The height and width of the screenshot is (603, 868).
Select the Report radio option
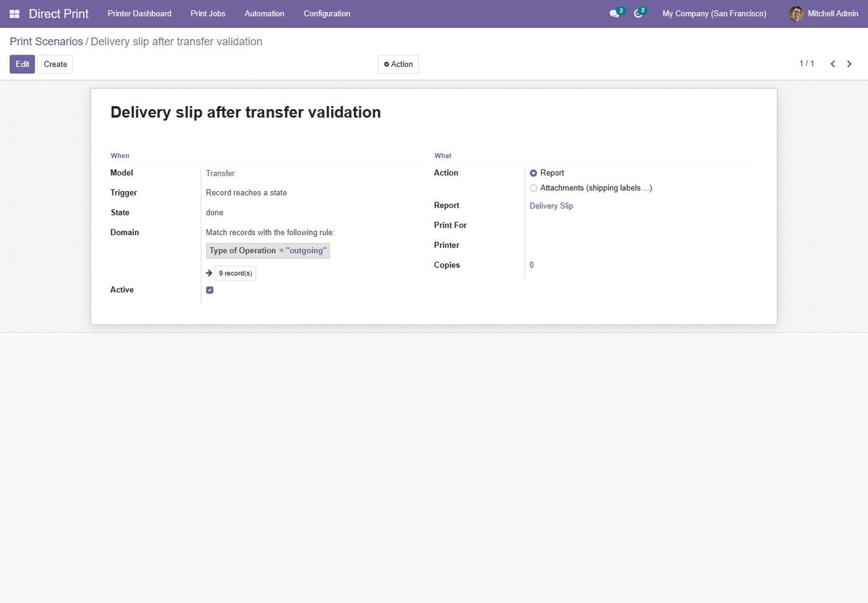(x=533, y=173)
